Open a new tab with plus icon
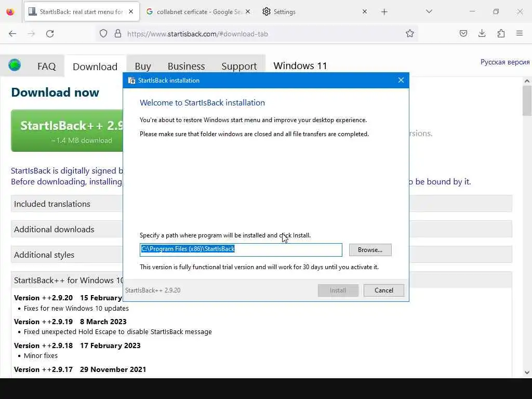Image resolution: width=532 pixels, height=399 pixels. 384,12
